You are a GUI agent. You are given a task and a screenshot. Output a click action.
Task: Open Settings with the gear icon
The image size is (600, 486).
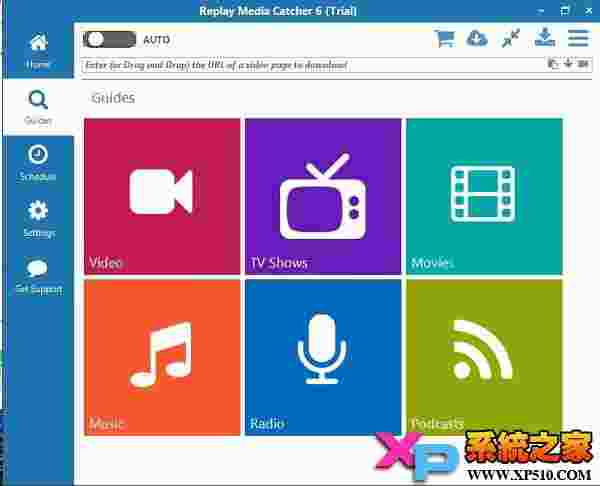pyautogui.click(x=38, y=219)
